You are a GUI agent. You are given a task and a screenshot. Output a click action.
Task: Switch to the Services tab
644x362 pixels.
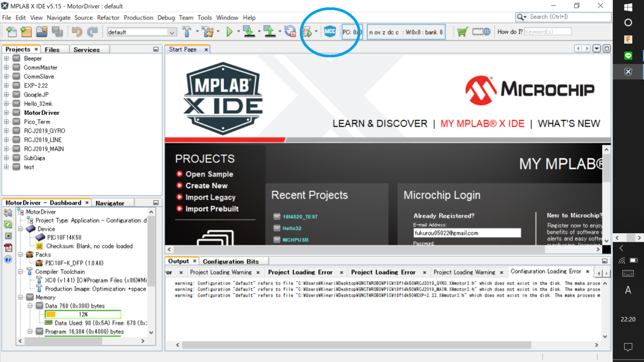pyautogui.click(x=86, y=49)
